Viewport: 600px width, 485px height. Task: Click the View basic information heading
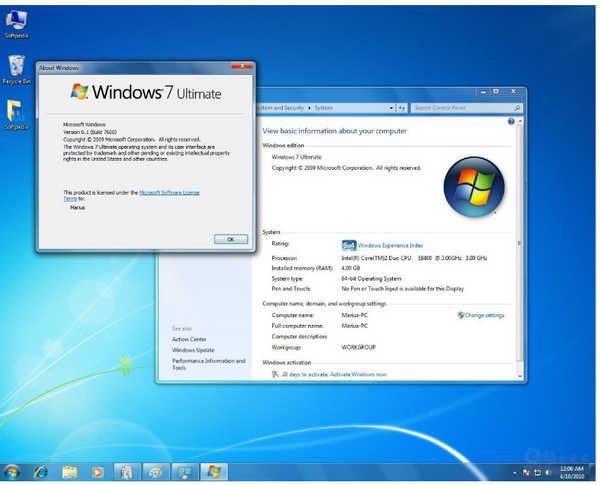pyautogui.click(x=335, y=131)
